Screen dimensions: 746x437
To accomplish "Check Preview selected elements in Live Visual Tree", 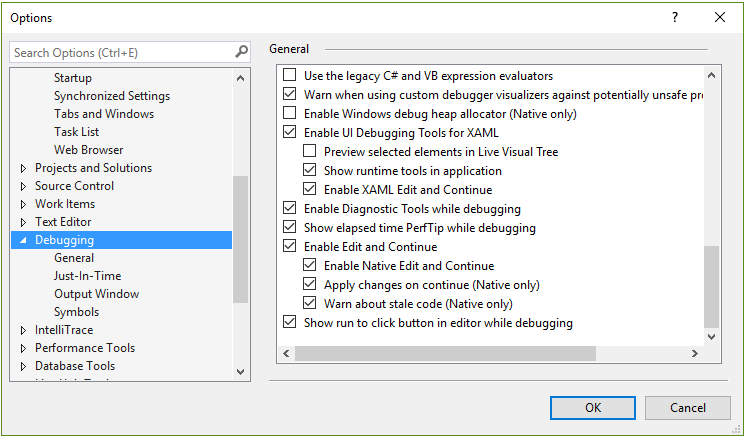I will coord(310,152).
